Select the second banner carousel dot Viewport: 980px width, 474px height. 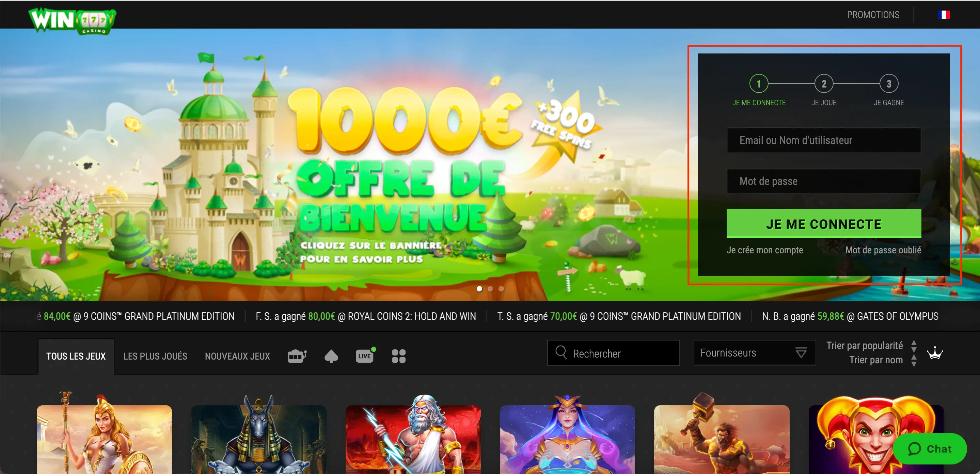coord(490,289)
